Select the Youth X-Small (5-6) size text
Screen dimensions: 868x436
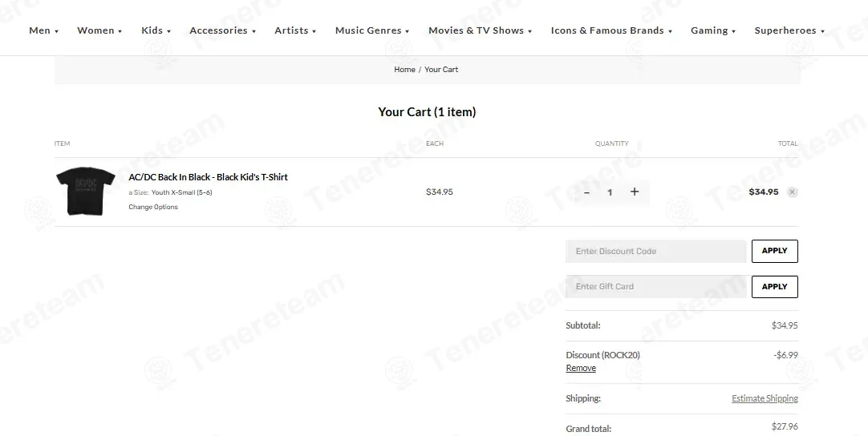click(x=181, y=192)
